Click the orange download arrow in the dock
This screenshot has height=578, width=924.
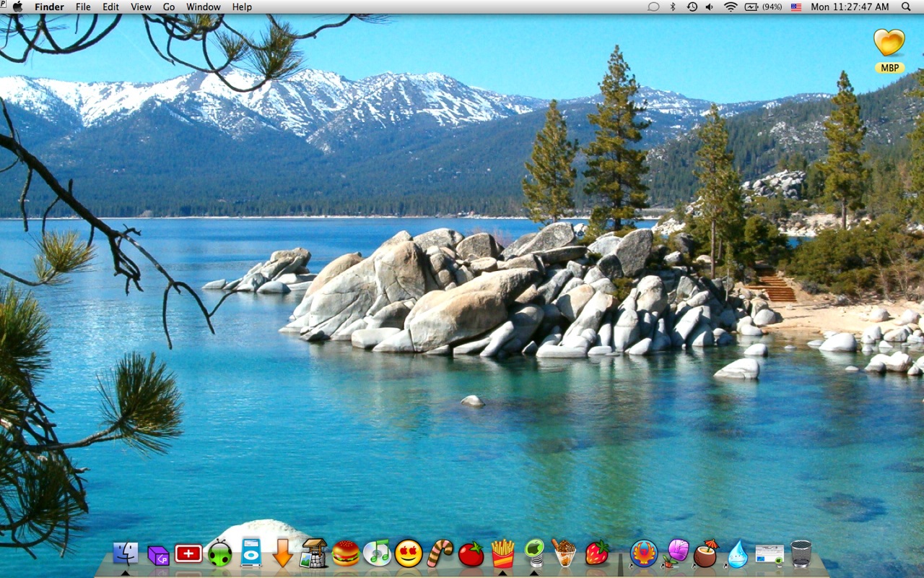click(x=282, y=556)
